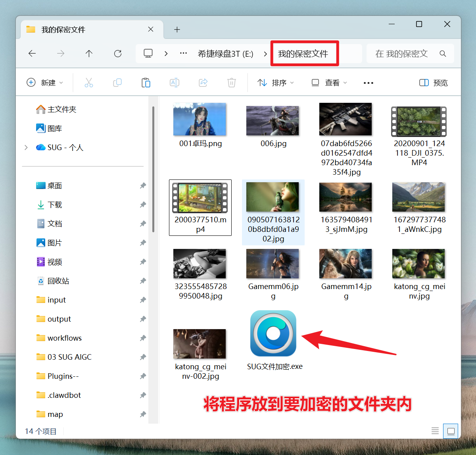This screenshot has height=455, width=476.
Task: Expand the SUG - 个人 tree node
Action: click(26, 147)
